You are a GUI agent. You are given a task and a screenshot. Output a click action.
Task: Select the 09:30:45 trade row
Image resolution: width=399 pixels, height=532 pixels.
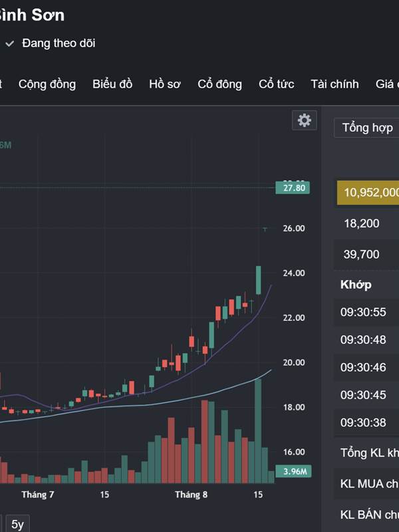[366, 395]
